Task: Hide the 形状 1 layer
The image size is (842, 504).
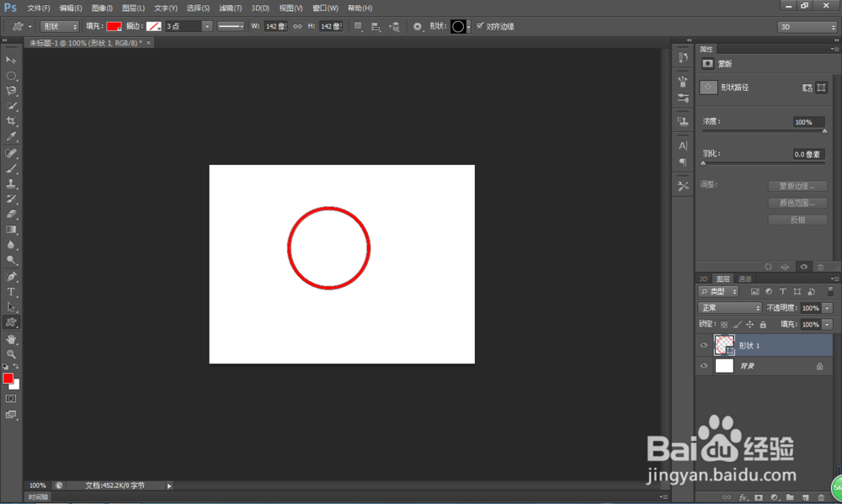Action: pyautogui.click(x=704, y=345)
